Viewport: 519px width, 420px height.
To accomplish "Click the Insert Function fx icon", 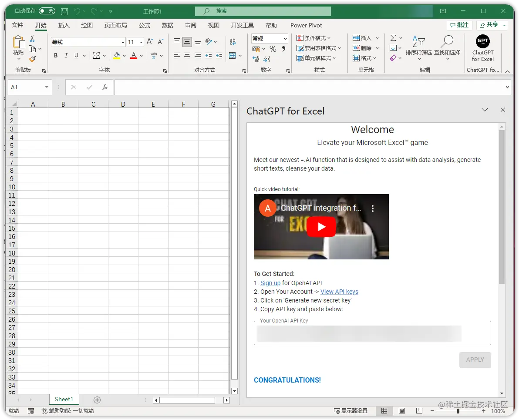I will 104,87.
